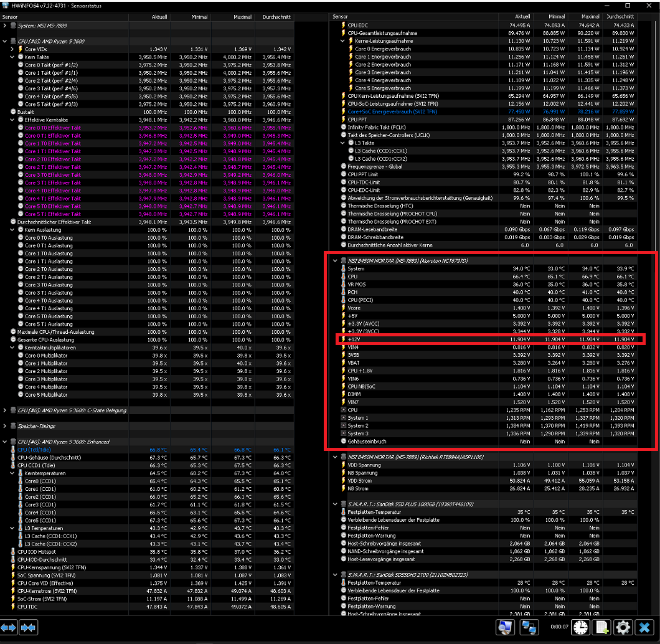Click the clock icon next to Bustakt

pyautogui.click(x=13, y=112)
